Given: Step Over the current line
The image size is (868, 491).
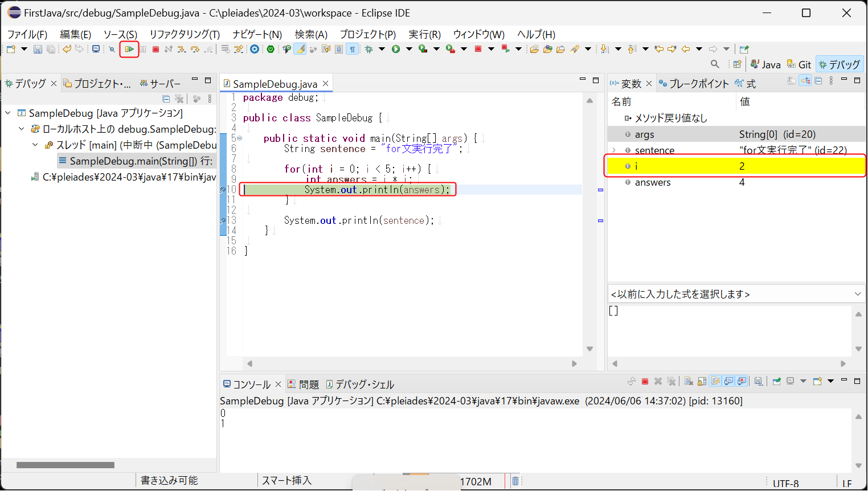Looking at the screenshot, I should 195,49.
